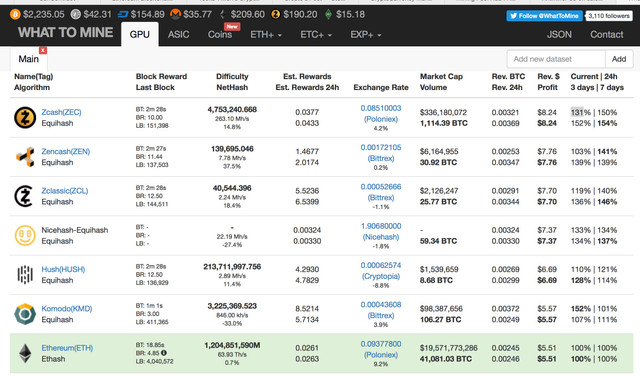Click the Exchange Rate column header
This screenshot has width=640, height=376.
[x=381, y=87]
